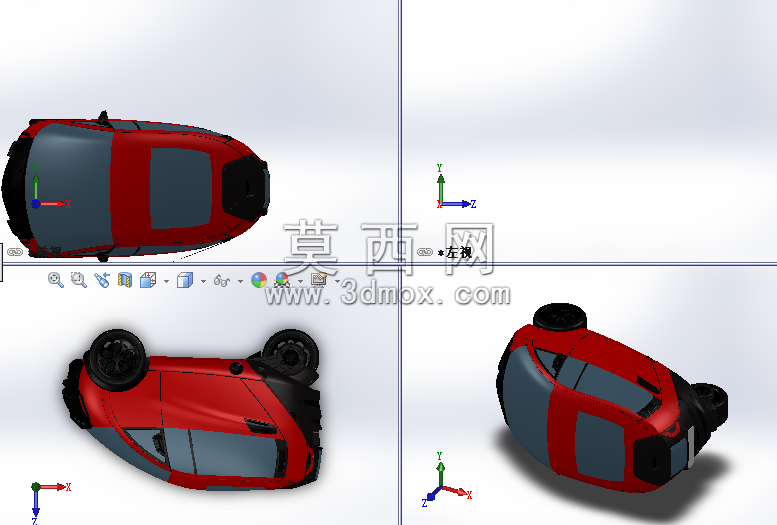Click the X-Z triad in the bottom-left viewport
Screen dimensions: 777x525
click(x=51, y=503)
